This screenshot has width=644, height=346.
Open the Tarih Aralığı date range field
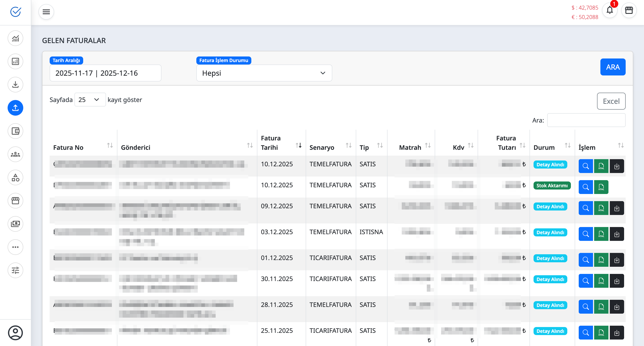[x=105, y=73]
